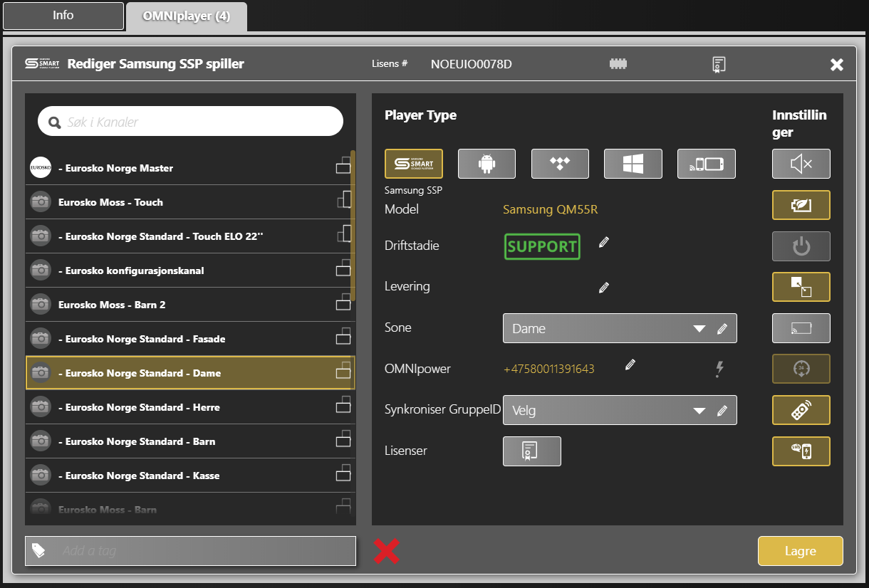The width and height of the screenshot is (869, 588).
Task: Click the SUPPORT status badge
Action: [542, 246]
